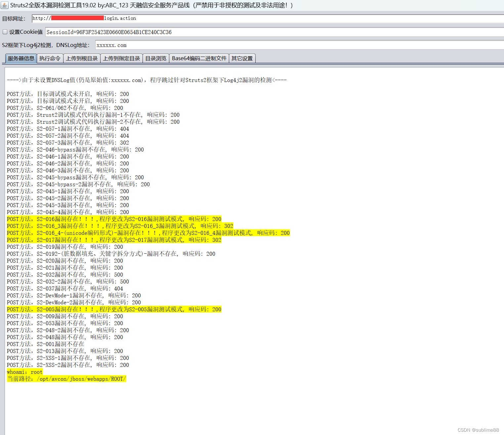
Task: Click the S2-046-bypass漏洞不存在 line
Action: [75, 150]
